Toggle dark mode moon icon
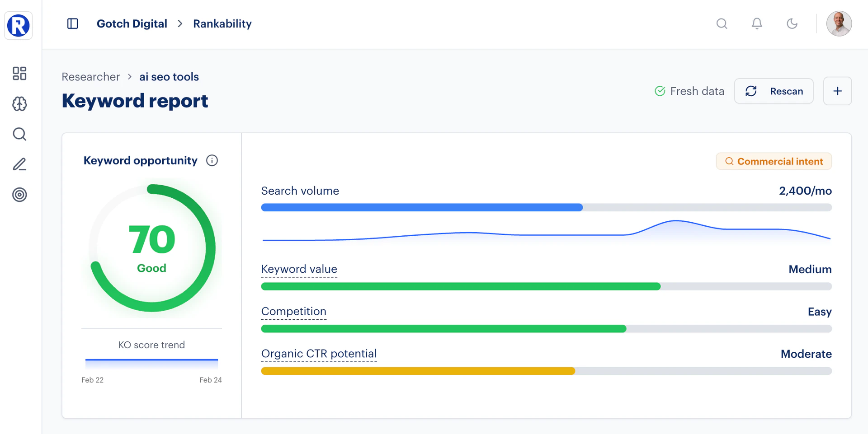 coord(792,23)
